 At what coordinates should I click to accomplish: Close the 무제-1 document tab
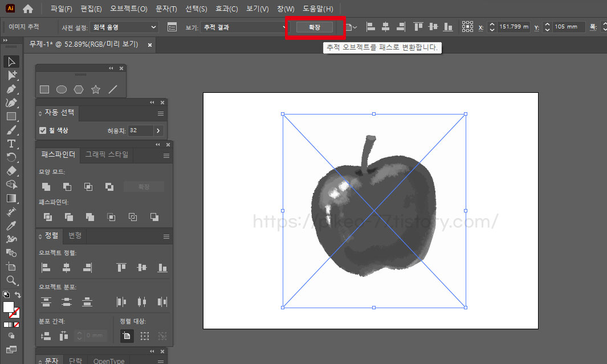point(150,45)
